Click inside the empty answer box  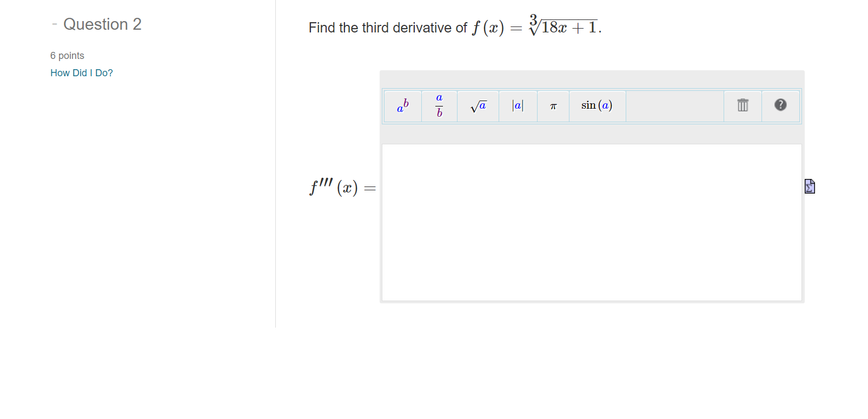[x=592, y=222]
